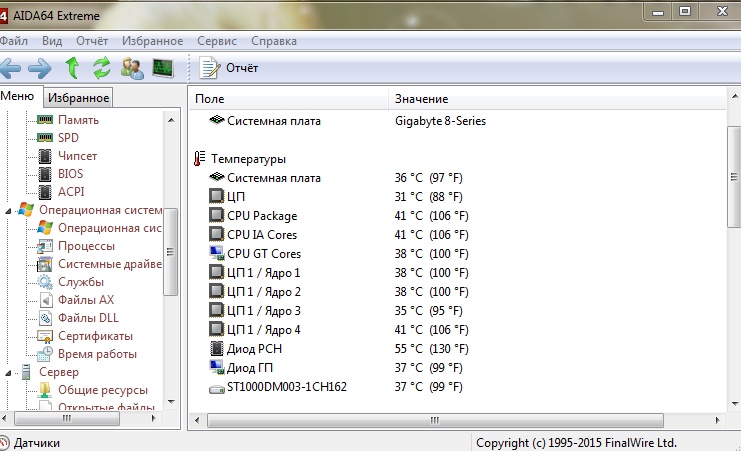741x451 pixels.
Task: Click the main list horizontal scrollbar thumb
Action: click(x=435, y=420)
